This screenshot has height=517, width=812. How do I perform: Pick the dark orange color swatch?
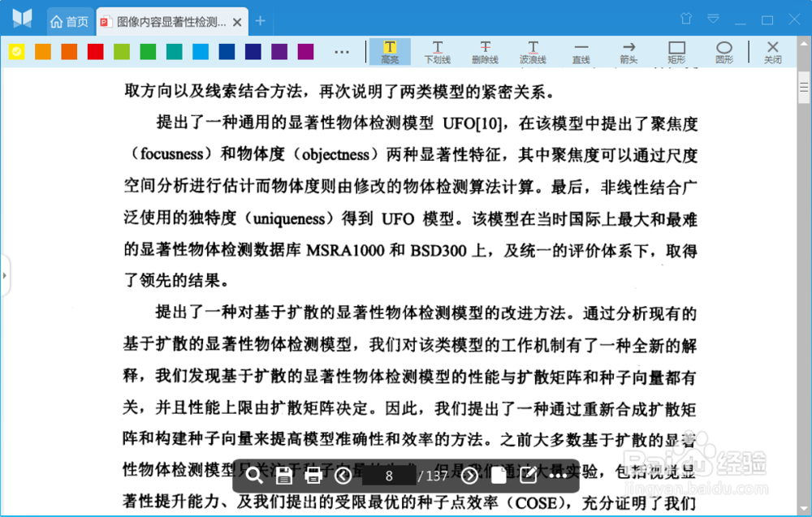[69, 52]
